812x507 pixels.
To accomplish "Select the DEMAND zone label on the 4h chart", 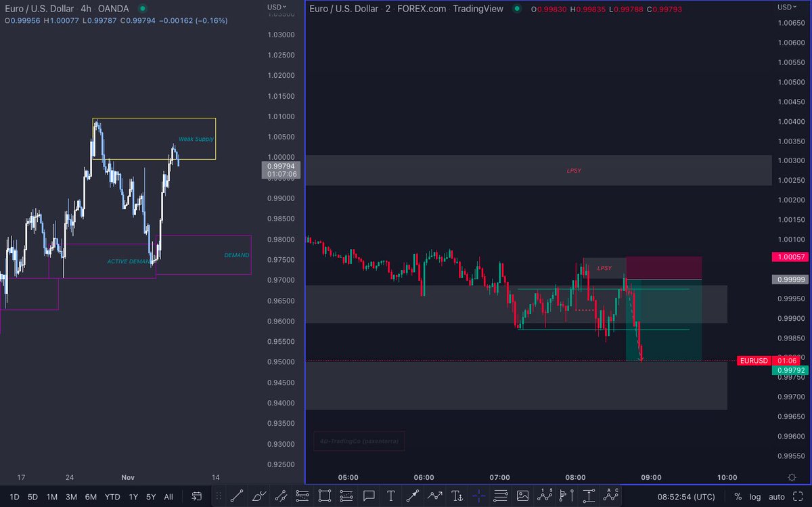I will pos(237,255).
